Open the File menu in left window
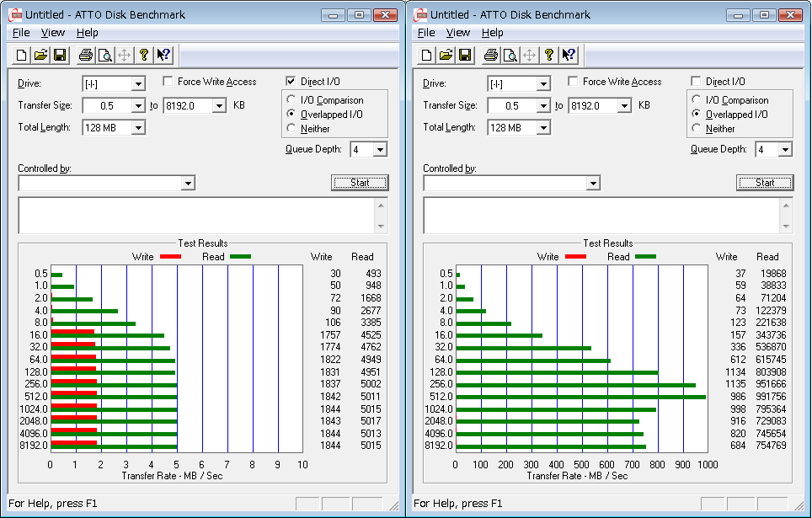The image size is (812, 518). tap(21, 33)
